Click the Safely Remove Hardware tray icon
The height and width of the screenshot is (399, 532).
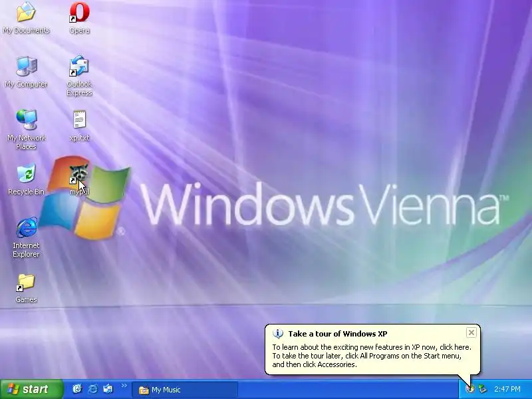482,389
